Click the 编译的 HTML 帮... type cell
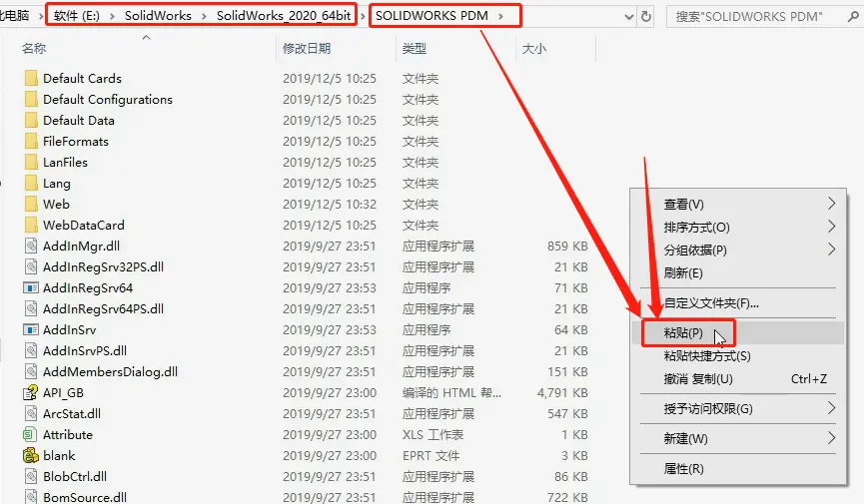This screenshot has height=504, width=864. [x=451, y=393]
